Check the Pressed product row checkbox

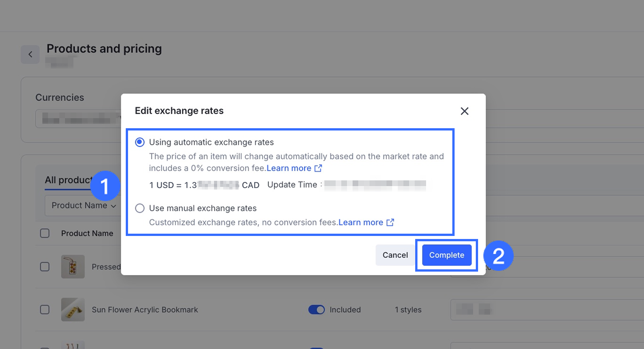[45, 267]
